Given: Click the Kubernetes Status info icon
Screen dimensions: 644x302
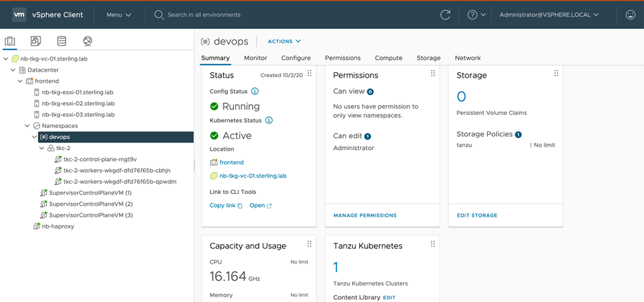Looking at the screenshot, I should tap(269, 120).
